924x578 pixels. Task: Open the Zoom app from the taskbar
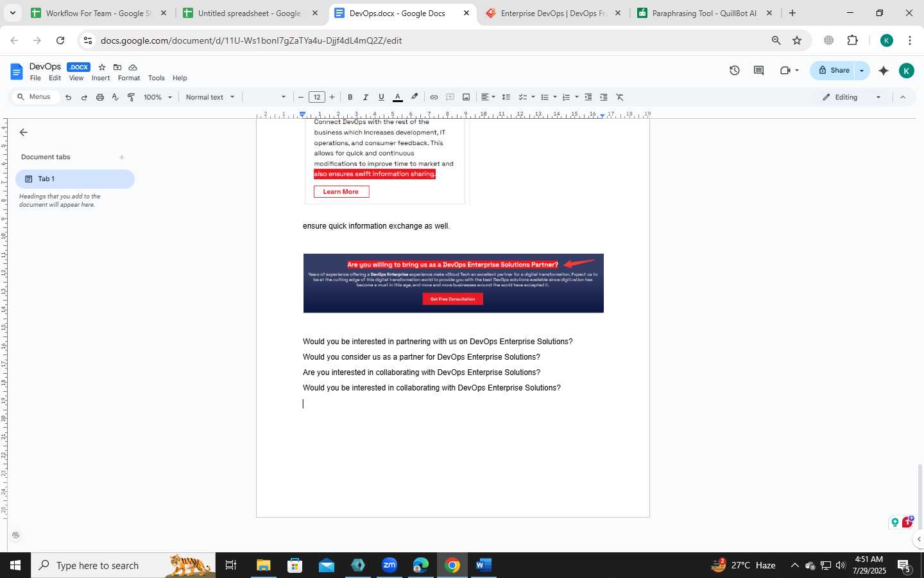tap(389, 565)
